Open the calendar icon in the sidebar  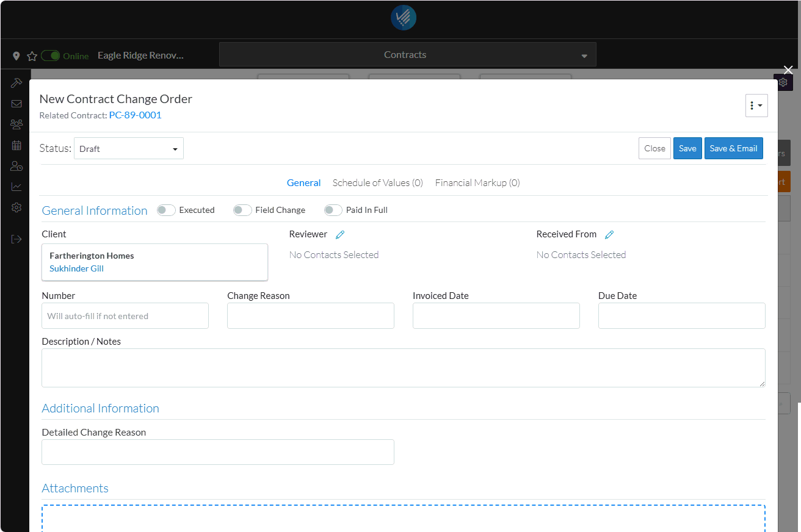(x=16, y=145)
